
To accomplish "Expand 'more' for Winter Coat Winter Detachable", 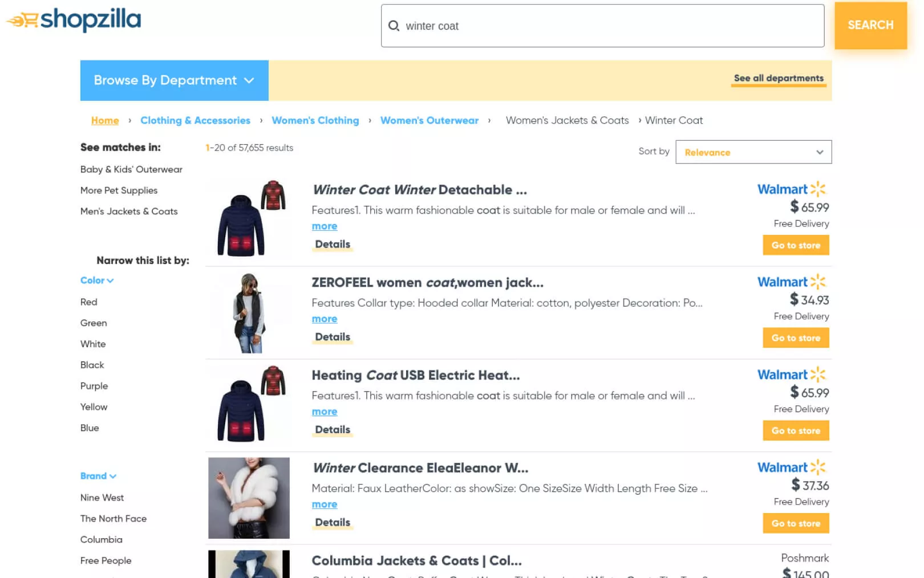I will (325, 226).
